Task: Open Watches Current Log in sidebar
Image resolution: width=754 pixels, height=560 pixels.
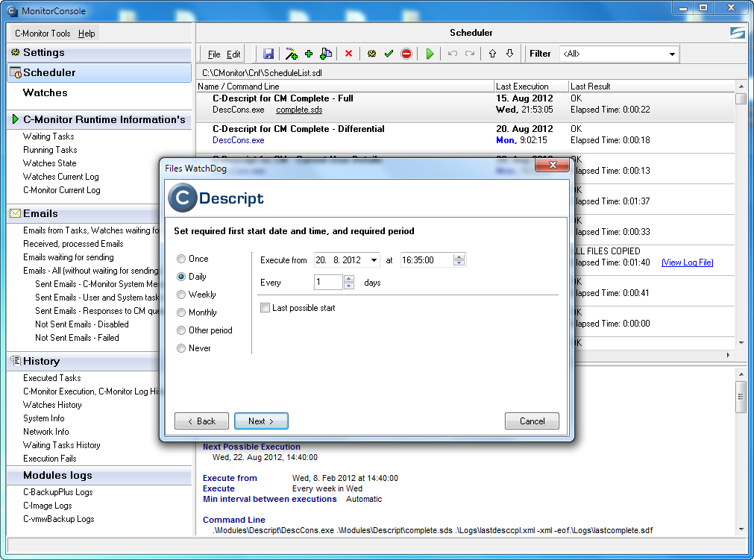Action: click(x=61, y=177)
